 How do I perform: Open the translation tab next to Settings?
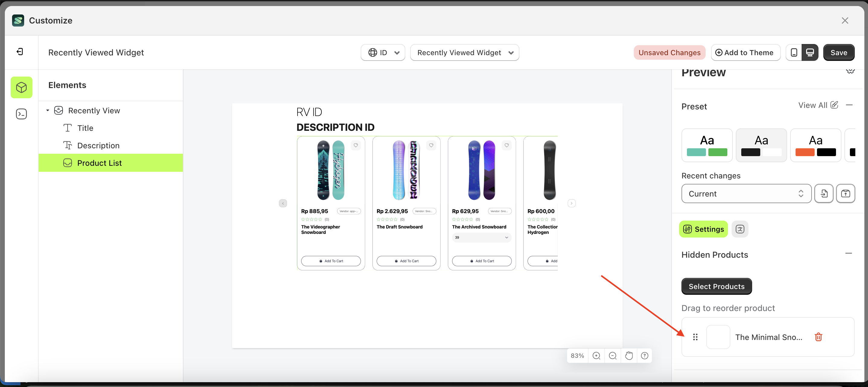click(x=740, y=229)
